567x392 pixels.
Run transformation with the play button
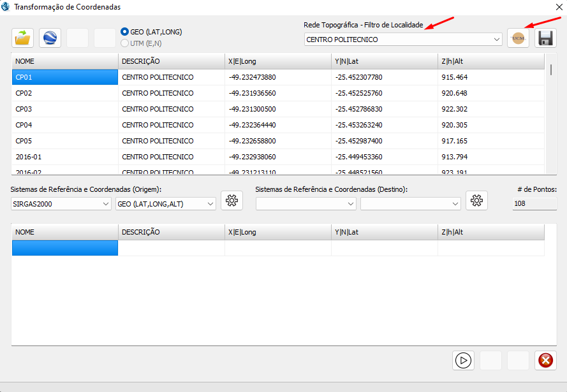463,360
